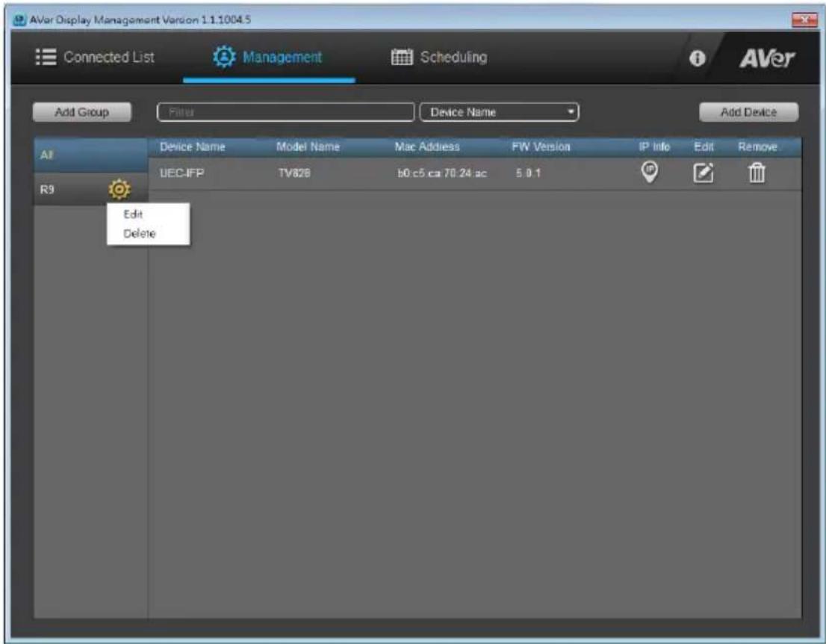Click the Model Name column header

pos(308,147)
